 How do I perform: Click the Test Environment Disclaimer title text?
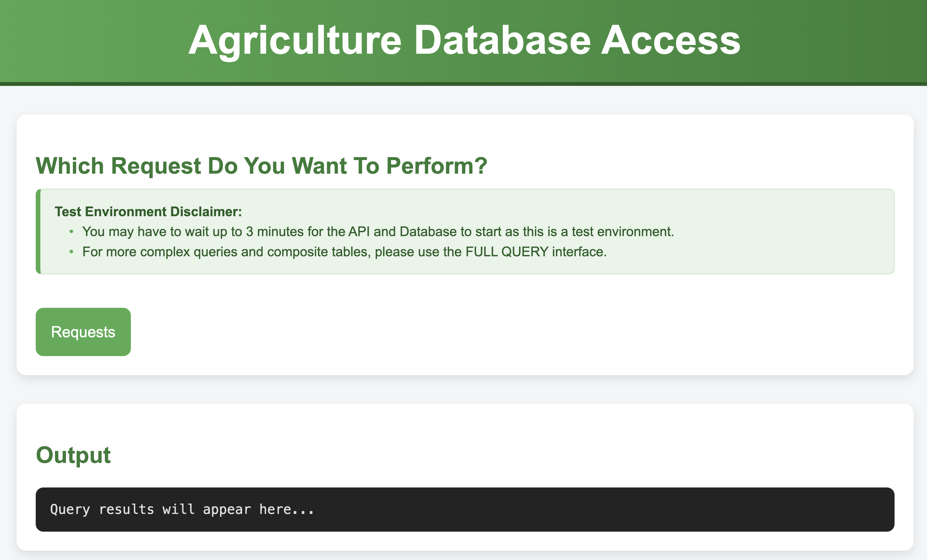(149, 211)
